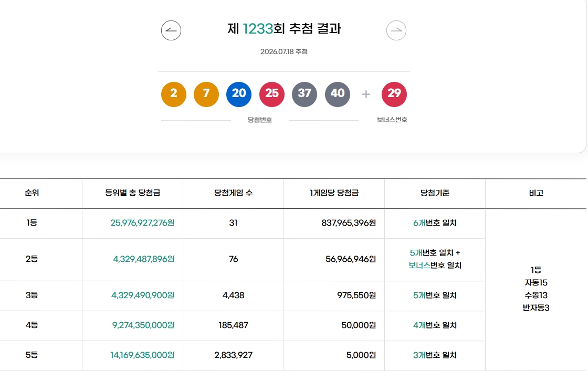Click the '자동15' note

click(536, 282)
